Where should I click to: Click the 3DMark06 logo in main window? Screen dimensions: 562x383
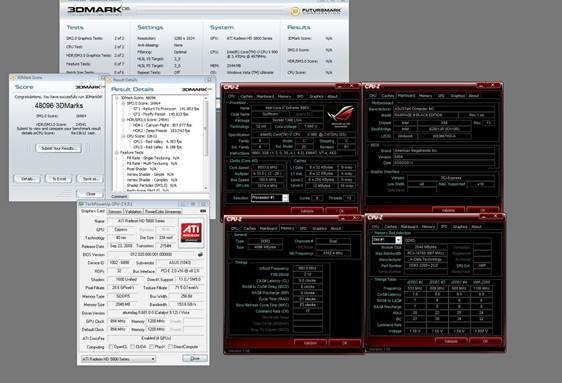click(98, 11)
